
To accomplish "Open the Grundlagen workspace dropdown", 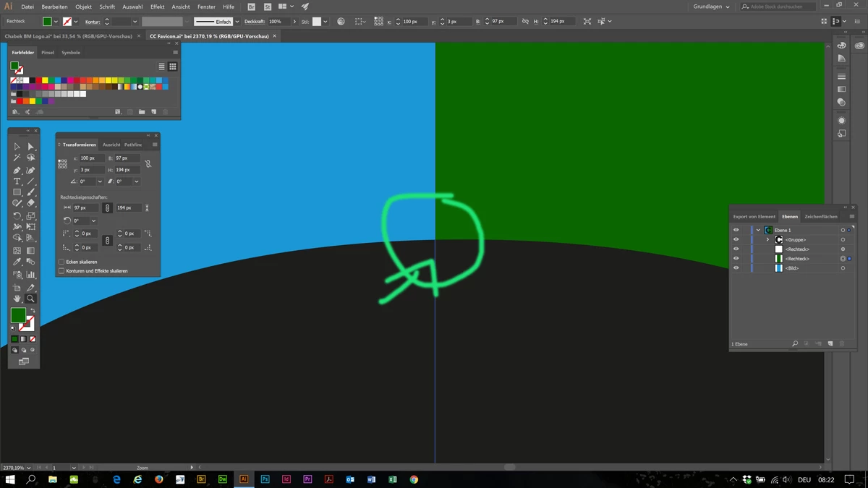I will point(712,7).
